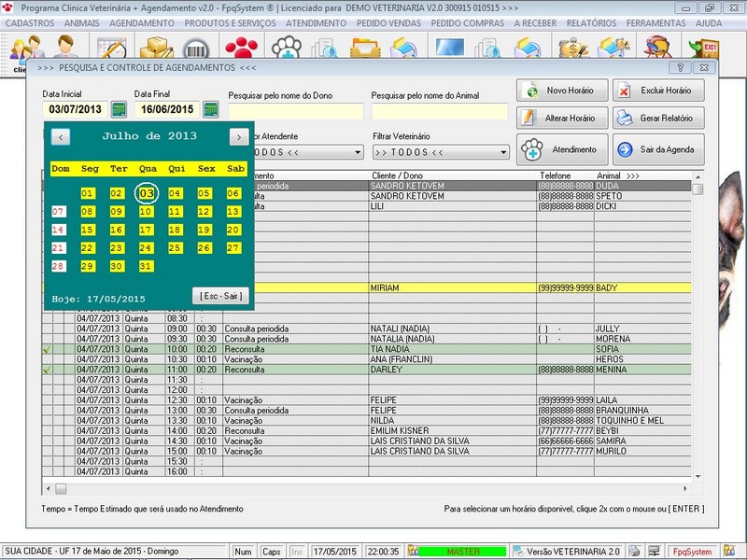Image resolution: width=747 pixels, height=560 pixels.
Task: Open calendar picker beside Data Inicial
Action: pyautogui.click(x=119, y=110)
